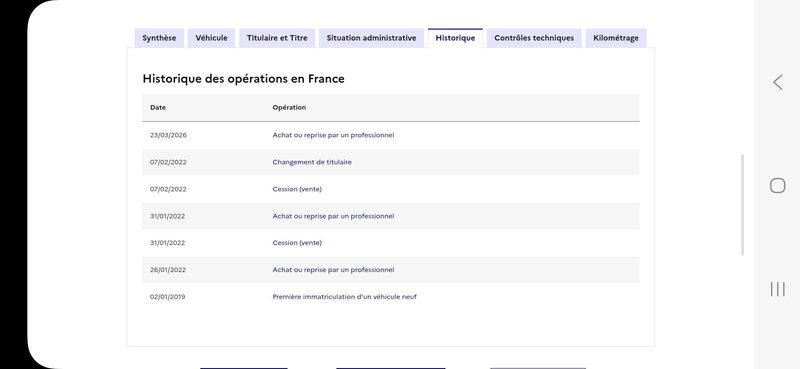This screenshot has height=369, width=800.
Task: Go to Situation administrative tab
Action: (x=371, y=38)
